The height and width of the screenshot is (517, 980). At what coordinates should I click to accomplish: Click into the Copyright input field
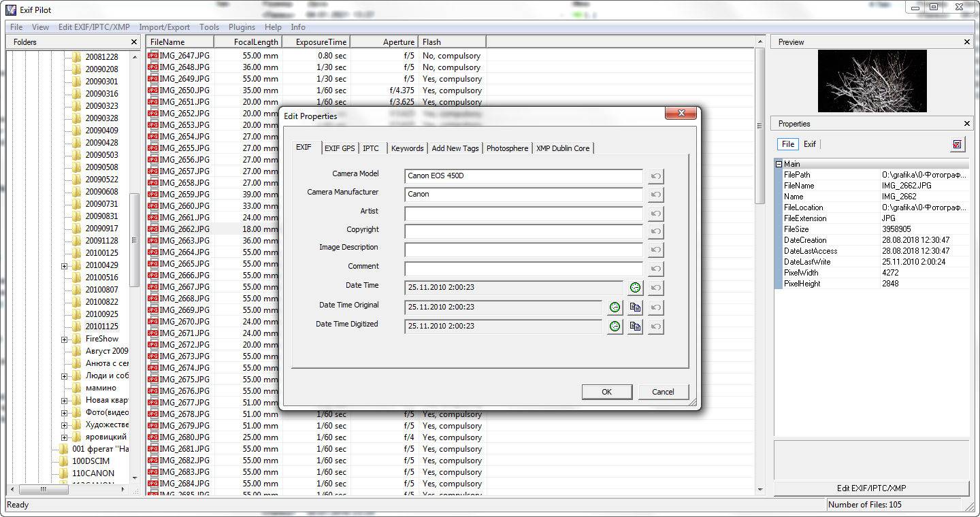click(x=523, y=232)
